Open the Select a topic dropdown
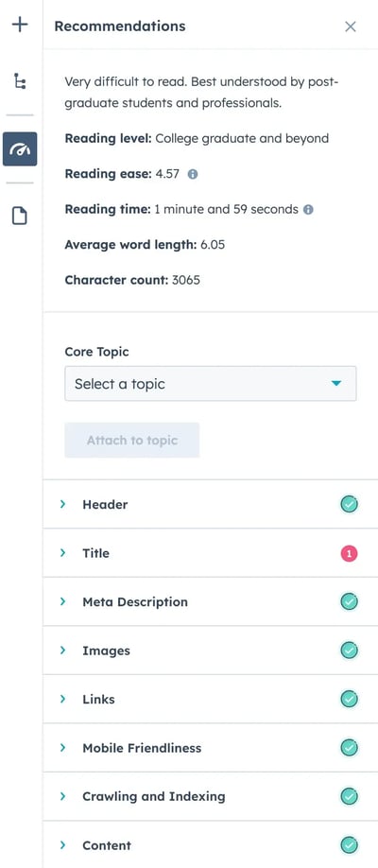The width and height of the screenshot is (378, 868). pyautogui.click(x=211, y=384)
